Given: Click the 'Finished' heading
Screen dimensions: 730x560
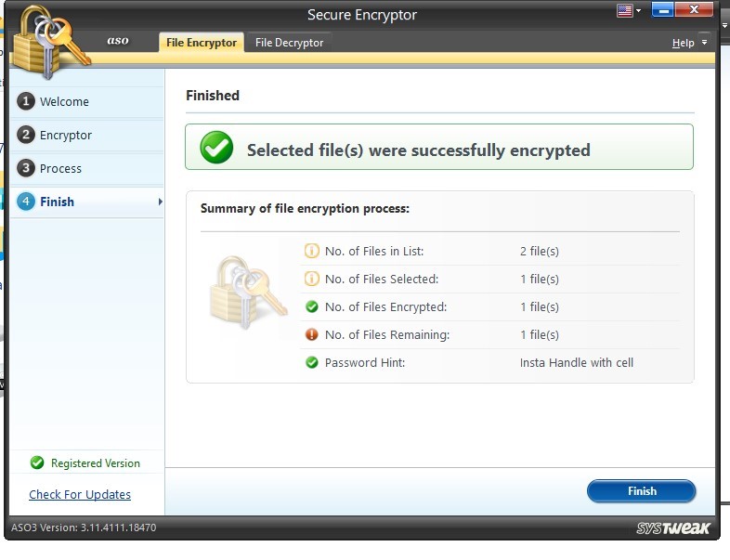Looking at the screenshot, I should pyautogui.click(x=213, y=96).
